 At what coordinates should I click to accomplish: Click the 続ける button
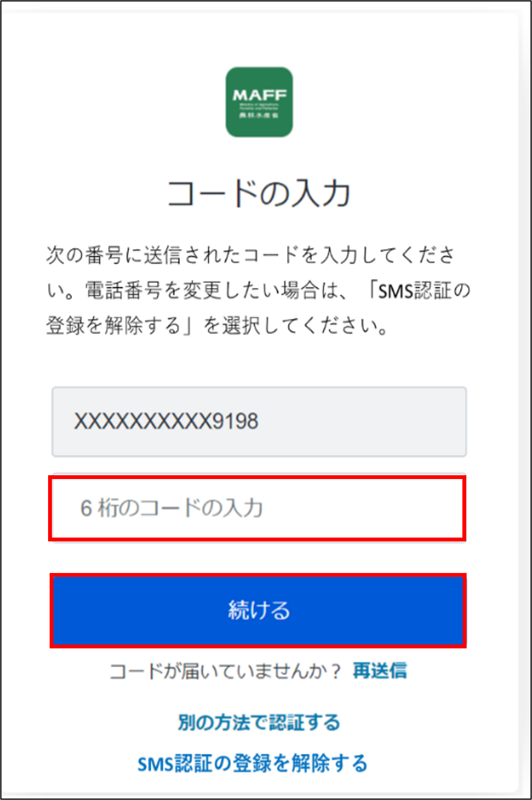click(x=258, y=610)
